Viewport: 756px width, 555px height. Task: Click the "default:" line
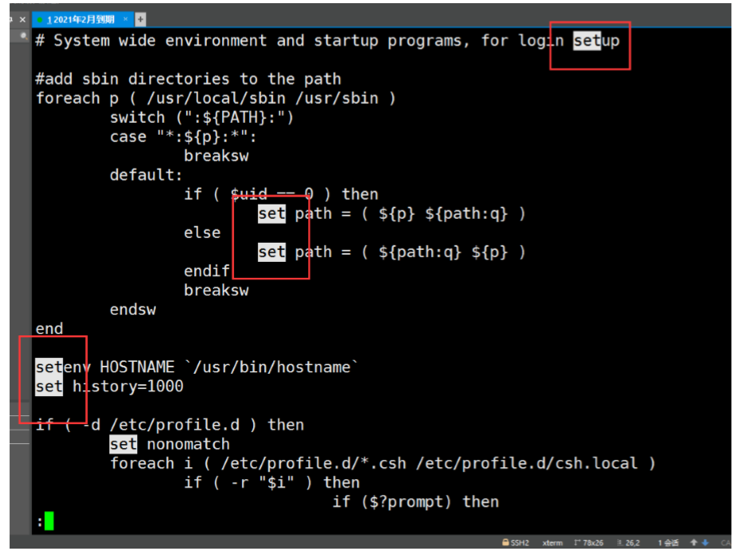point(146,175)
